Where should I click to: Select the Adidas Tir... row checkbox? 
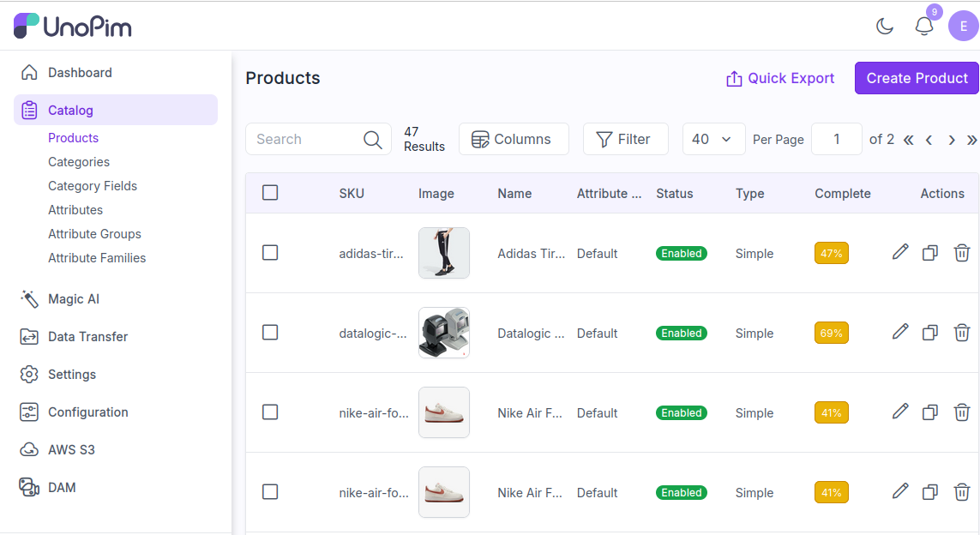point(270,253)
